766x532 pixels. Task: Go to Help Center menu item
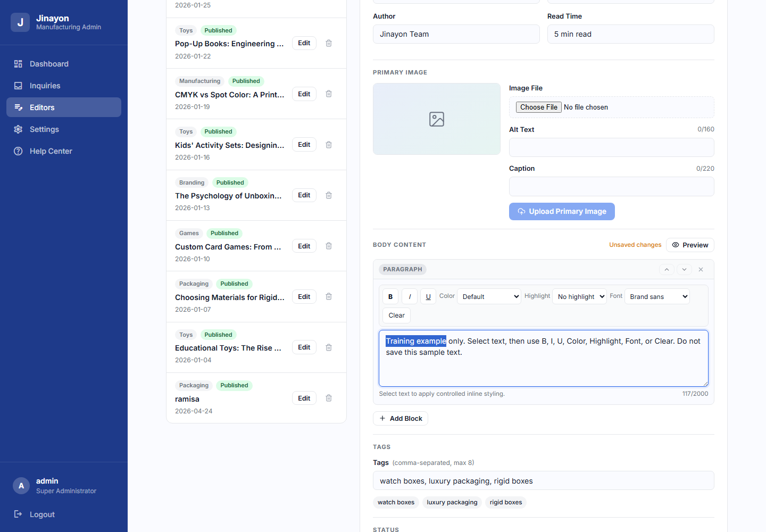coord(64,151)
